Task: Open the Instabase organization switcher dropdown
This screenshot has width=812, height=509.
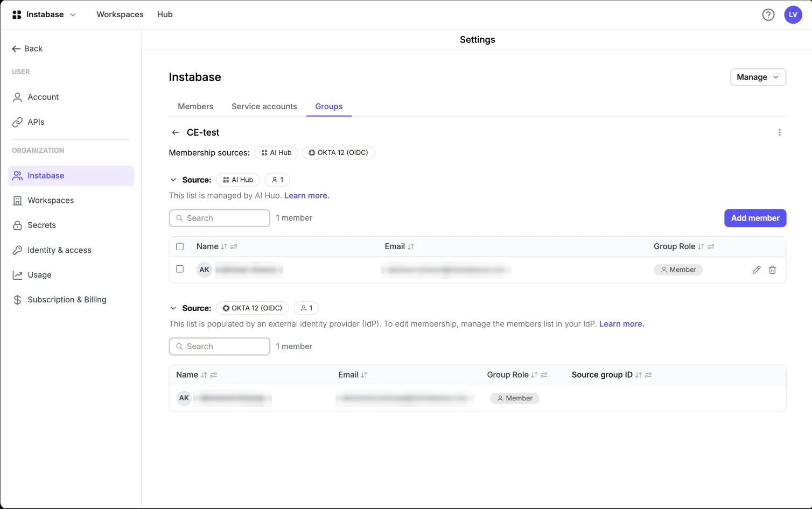Action: 44,15
